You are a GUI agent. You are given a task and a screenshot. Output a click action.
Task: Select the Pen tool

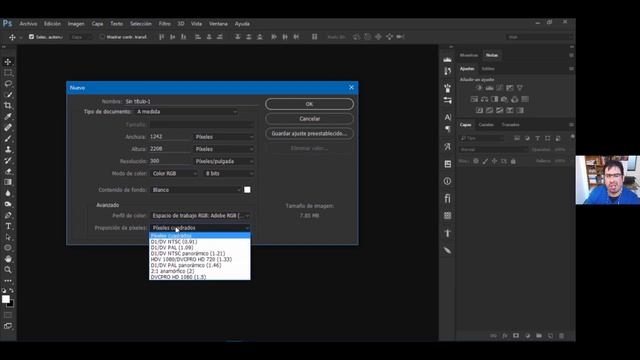click(x=8, y=215)
